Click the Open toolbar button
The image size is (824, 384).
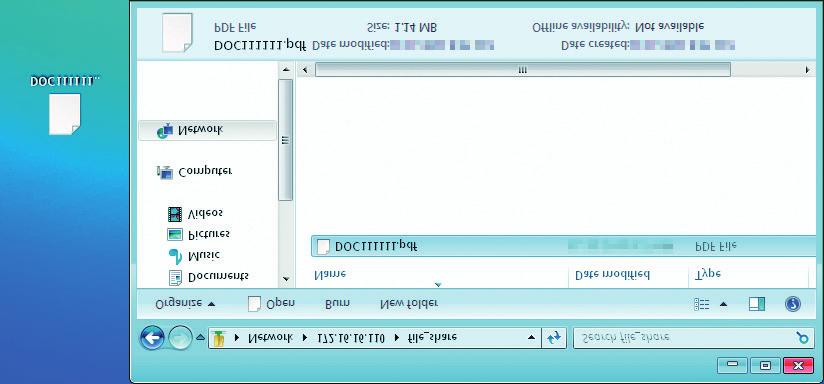272,304
